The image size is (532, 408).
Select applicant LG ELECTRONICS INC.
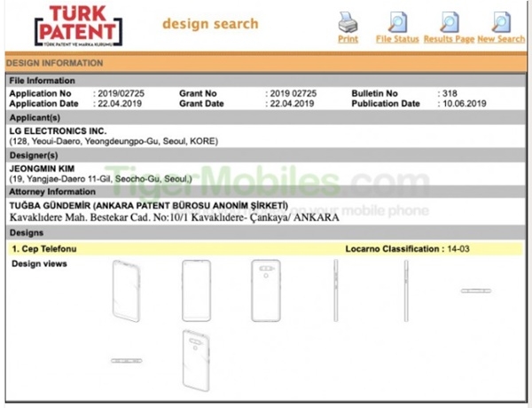click(x=58, y=131)
